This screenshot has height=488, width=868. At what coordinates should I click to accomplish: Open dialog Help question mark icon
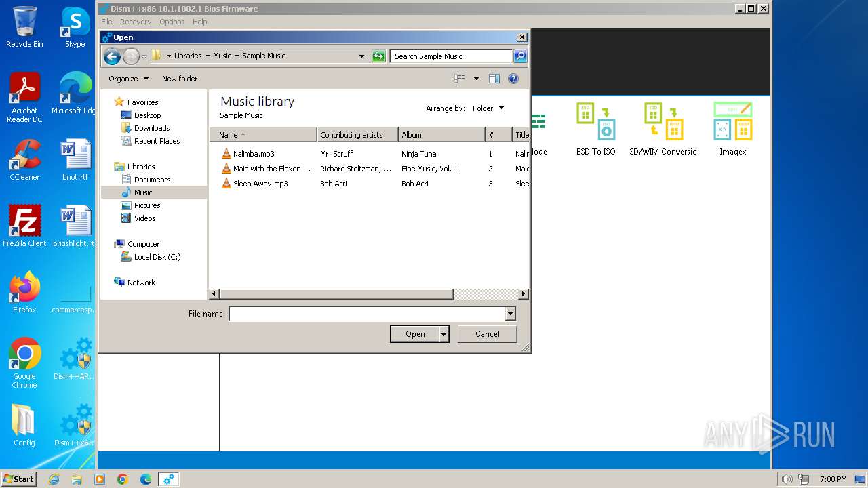[513, 79]
